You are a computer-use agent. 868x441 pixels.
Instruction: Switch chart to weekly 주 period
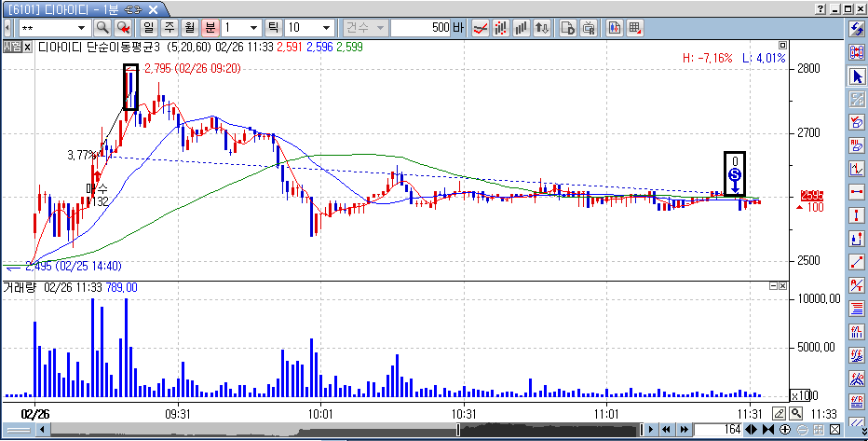coord(169,27)
